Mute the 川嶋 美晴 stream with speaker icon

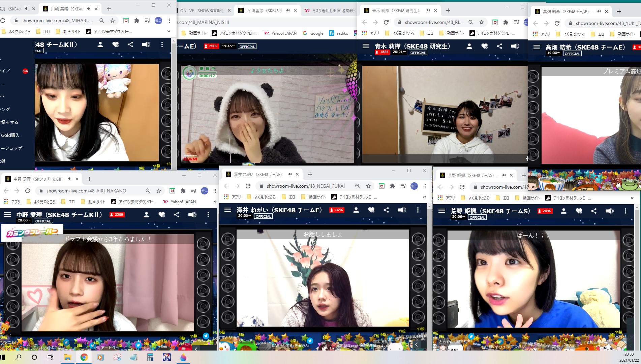click(146, 44)
